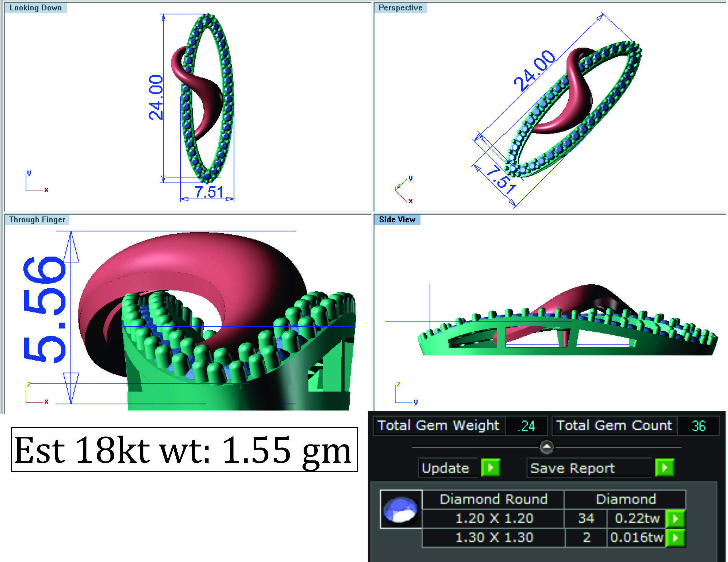Click the quantity cell showing 2
The height and width of the screenshot is (562, 728).
coord(586,537)
